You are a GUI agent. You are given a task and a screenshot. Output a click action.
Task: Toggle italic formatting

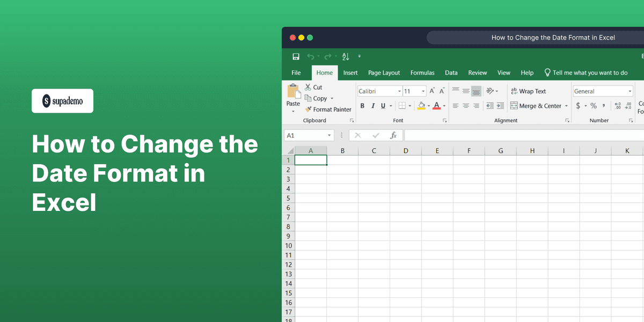click(373, 105)
